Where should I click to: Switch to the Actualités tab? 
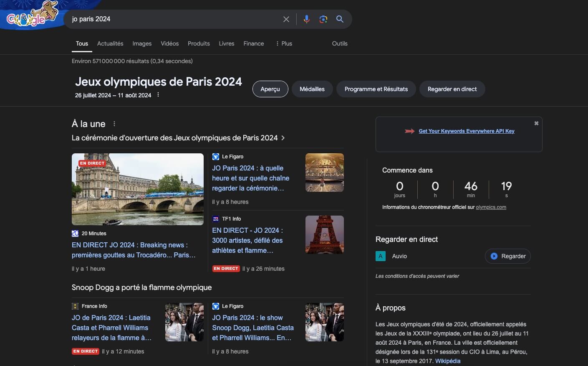point(110,43)
